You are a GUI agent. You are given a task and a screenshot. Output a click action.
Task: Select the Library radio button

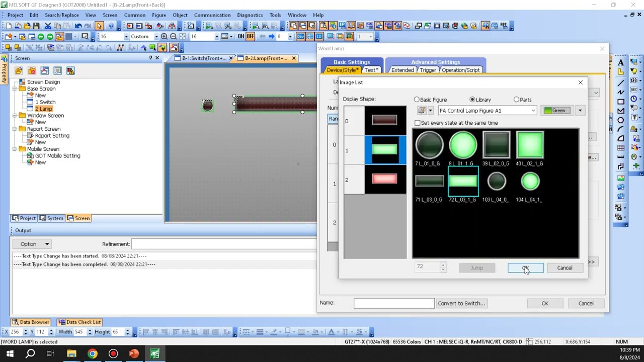point(472,100)
